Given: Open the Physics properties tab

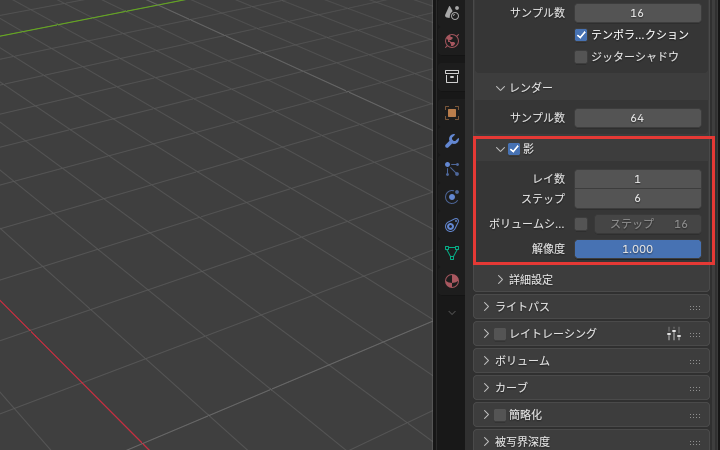Looking at the screenshot, I should (x=452, y=197).
